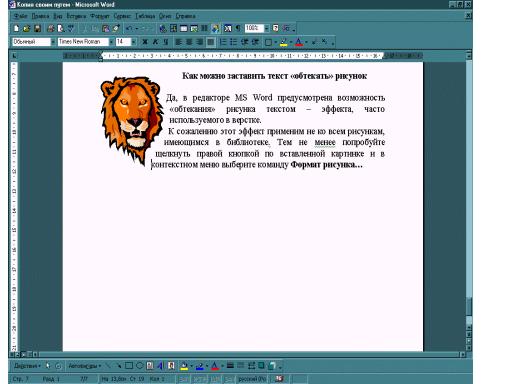Screen dimensions: 512x384
Task: Undo the last action
Action: coord(129,28)
